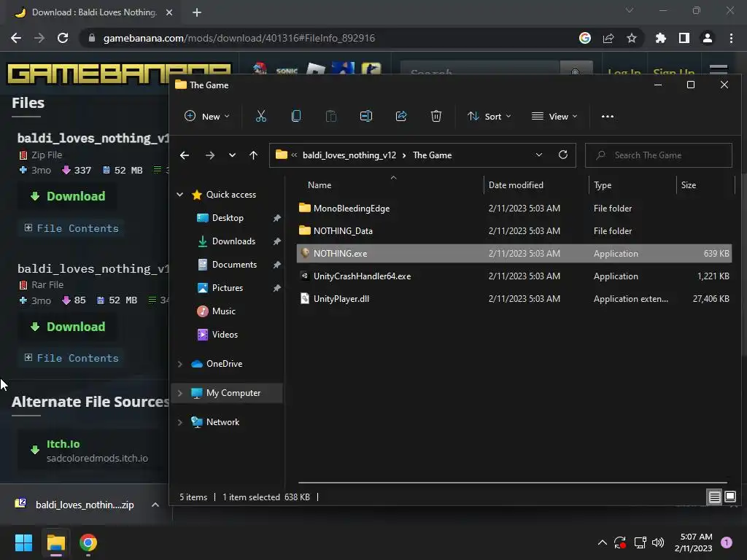Image resolution: width=747 pixels, height=560 pixels.
Task: Switch to details view layout icon
Action: point(714,497)
